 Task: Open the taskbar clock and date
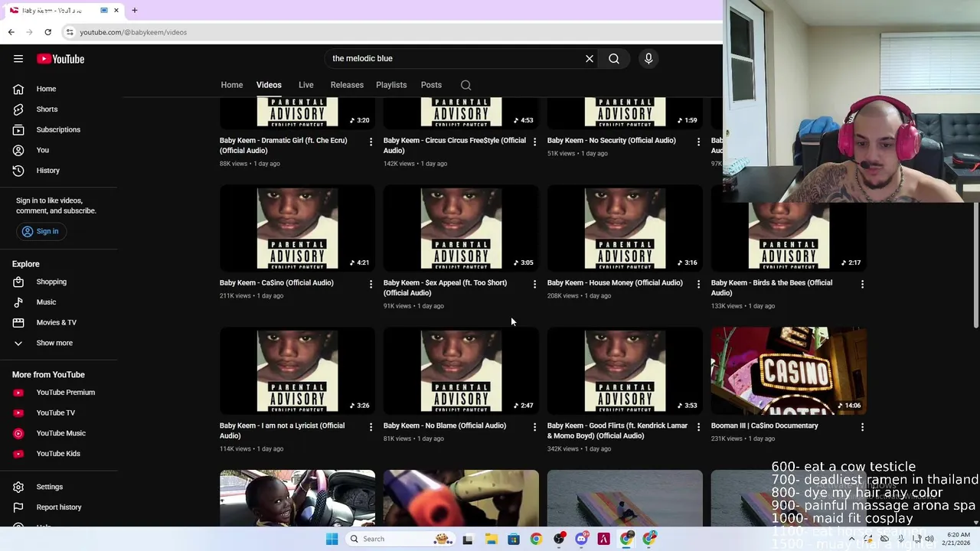tap(959, 539)
